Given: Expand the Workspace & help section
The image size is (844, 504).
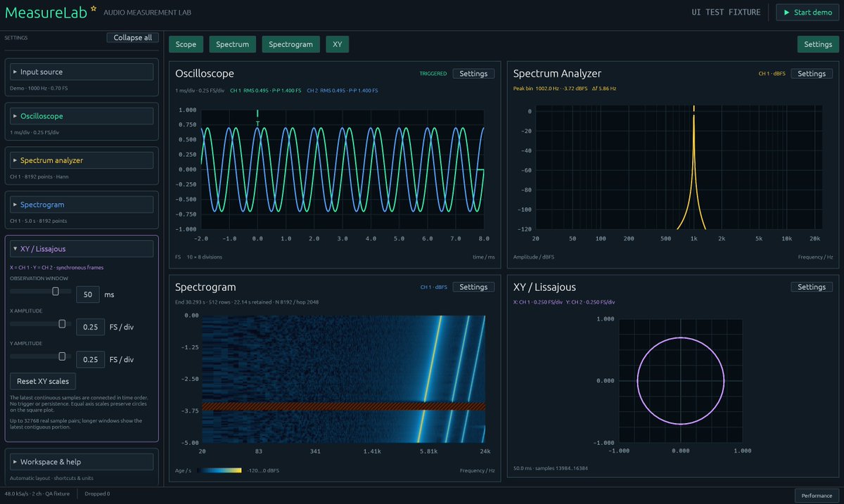Looking at the screenshot, I should [x=82, y=462].
